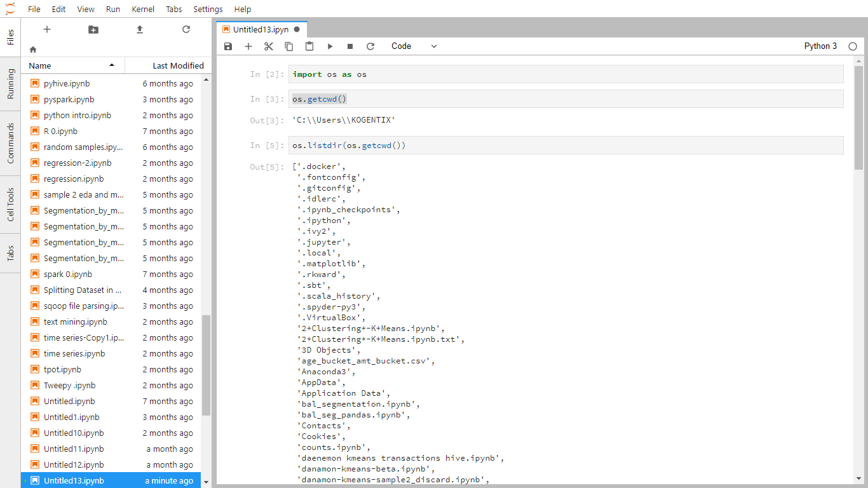The height and width of the screenshot is (488, 868).
Task: Go to the home directory
Action: pyautogui.click(x=33, y=50)
